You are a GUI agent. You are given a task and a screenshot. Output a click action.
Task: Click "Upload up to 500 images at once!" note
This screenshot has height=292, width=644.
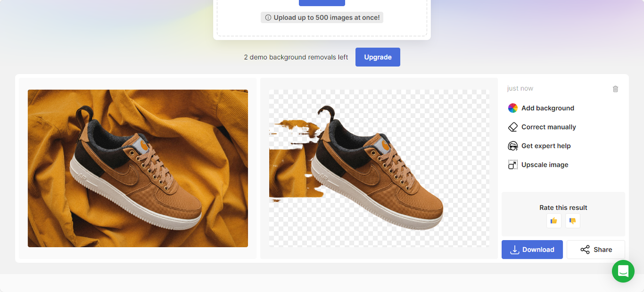click(322, 18)
